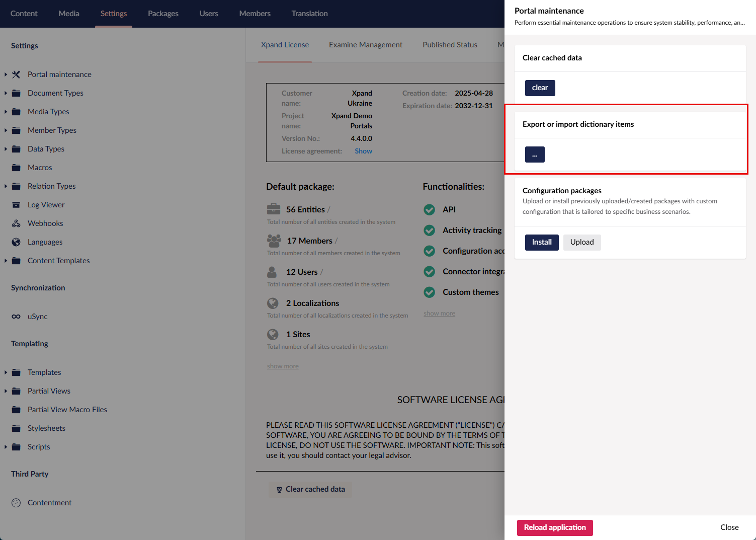Click the Macros folder icon

tap(16, 168)
